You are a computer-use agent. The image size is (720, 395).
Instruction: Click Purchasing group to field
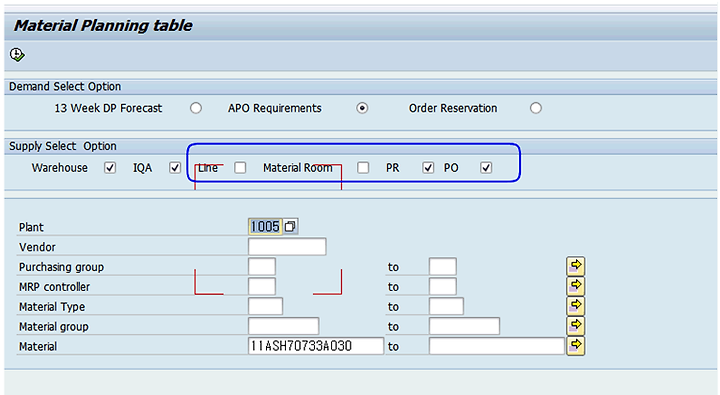[x=443, y=266]
